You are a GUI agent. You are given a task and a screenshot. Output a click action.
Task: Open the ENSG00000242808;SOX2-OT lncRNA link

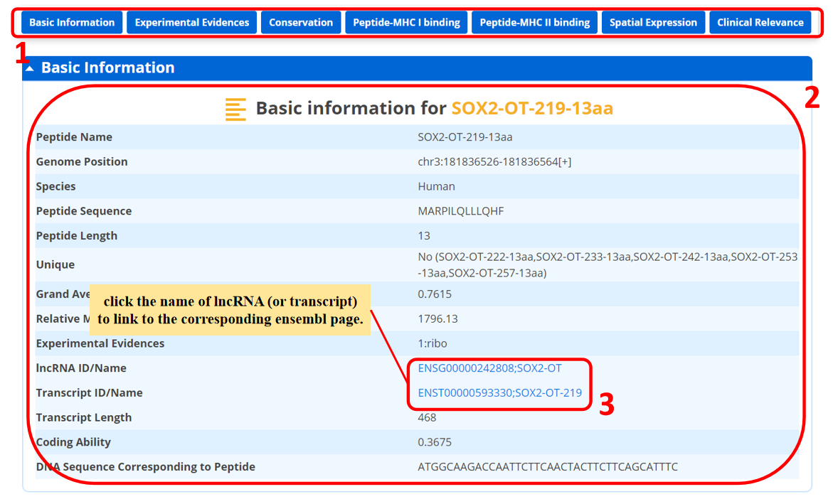(489, 368)
